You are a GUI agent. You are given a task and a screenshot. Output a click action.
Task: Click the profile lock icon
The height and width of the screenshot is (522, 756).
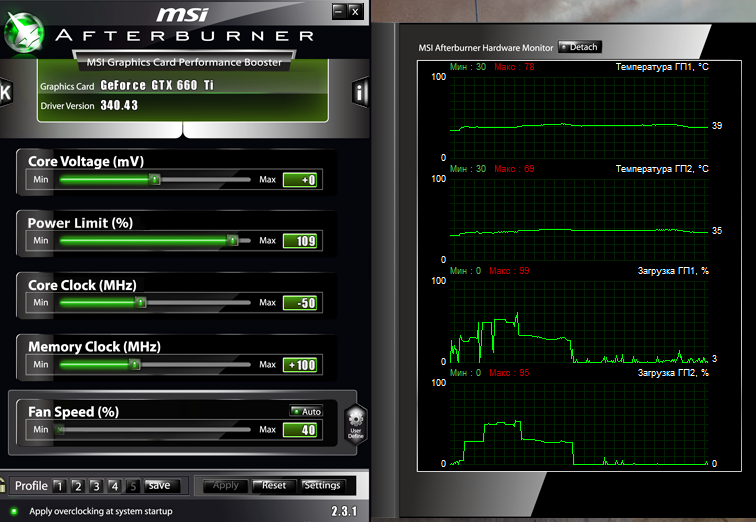tap(2, 485)
